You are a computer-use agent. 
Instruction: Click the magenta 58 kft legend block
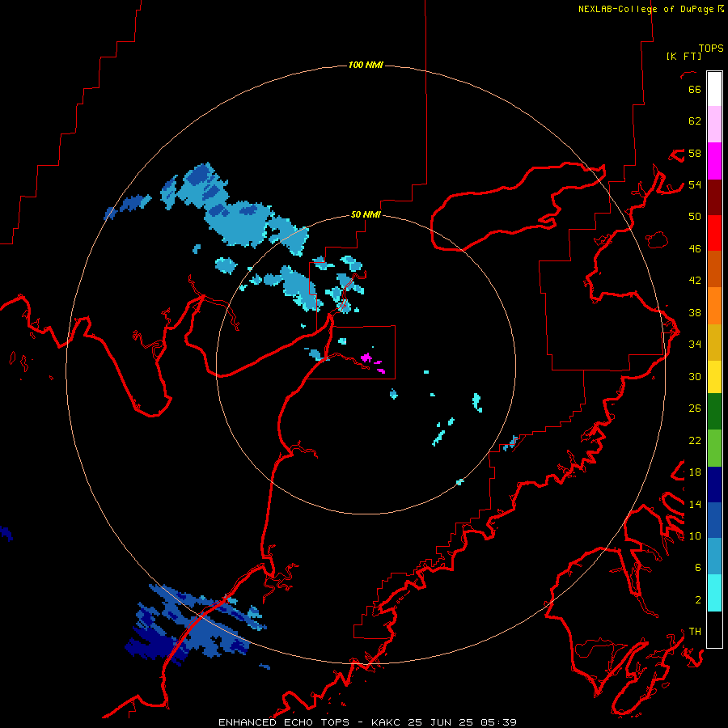click(714, 161)
